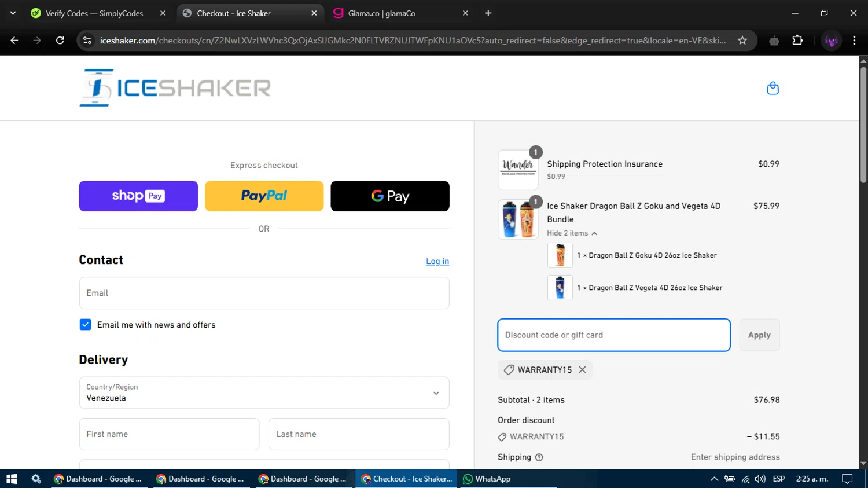This screenshot has height=488, width=868.
Task: Pay with Shop Pay button
Action: click(138, 196)
